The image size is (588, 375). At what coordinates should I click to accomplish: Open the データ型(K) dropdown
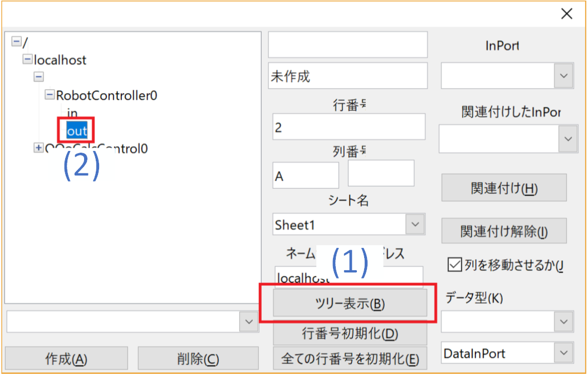[563, 322]
